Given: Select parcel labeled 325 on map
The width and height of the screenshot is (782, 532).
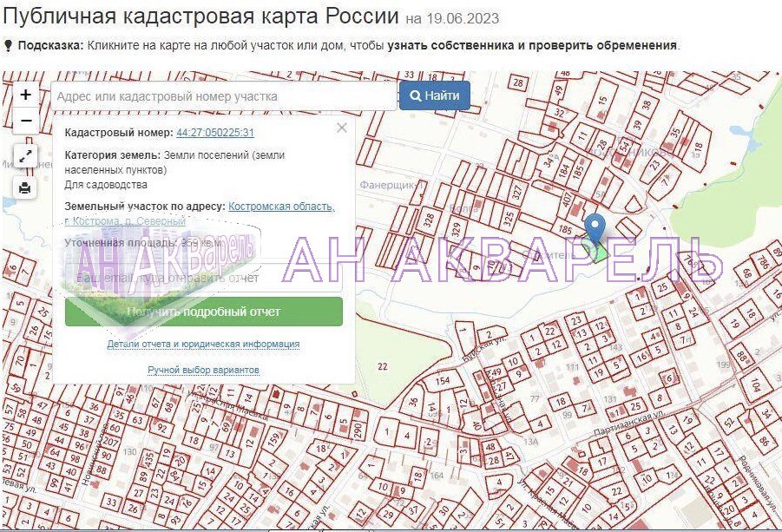Looking at the screenshot, I should [x=509, y=219].
